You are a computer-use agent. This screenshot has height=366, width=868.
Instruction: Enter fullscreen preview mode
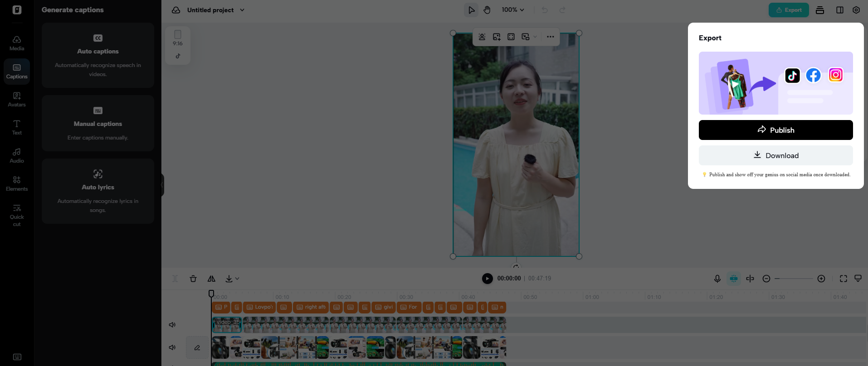coord(844,279)
